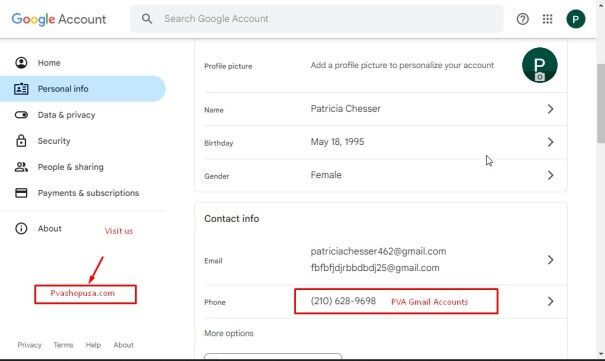Image resolution: width=605 pixels, height=361 pixels.
Task: Select Personal info menu item
Action: point(83,89)
